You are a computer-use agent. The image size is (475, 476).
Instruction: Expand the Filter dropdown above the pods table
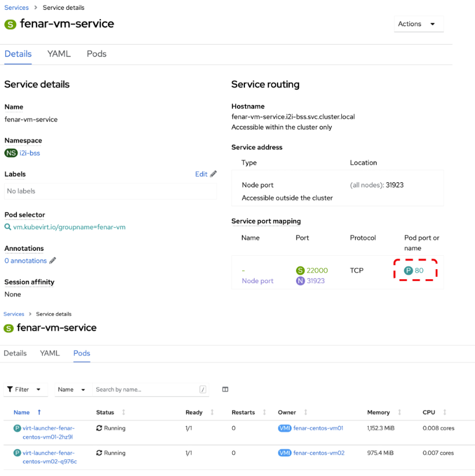pyautogui.click(x=25, y=389)
